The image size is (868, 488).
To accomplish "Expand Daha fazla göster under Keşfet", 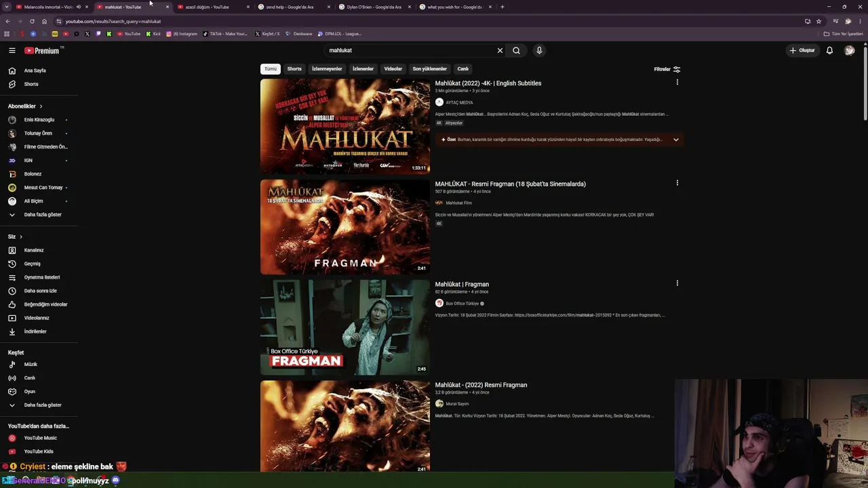I will click(43, 405).
